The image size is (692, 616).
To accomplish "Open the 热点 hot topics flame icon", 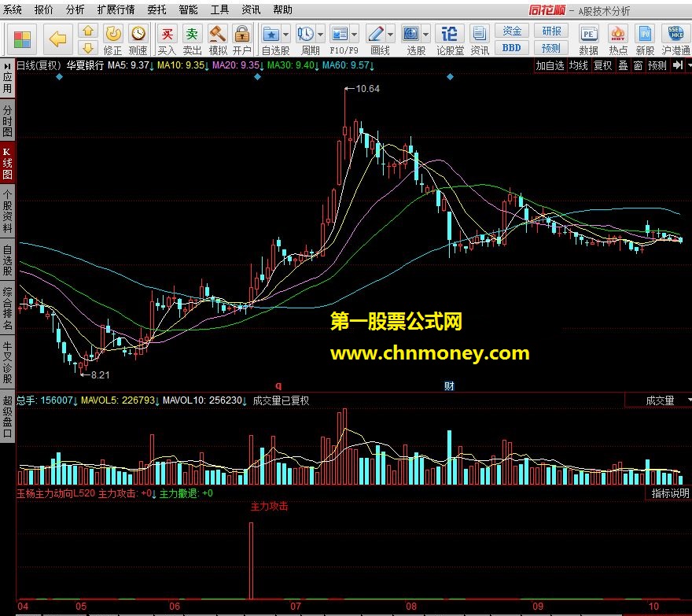I will (618, 34).
